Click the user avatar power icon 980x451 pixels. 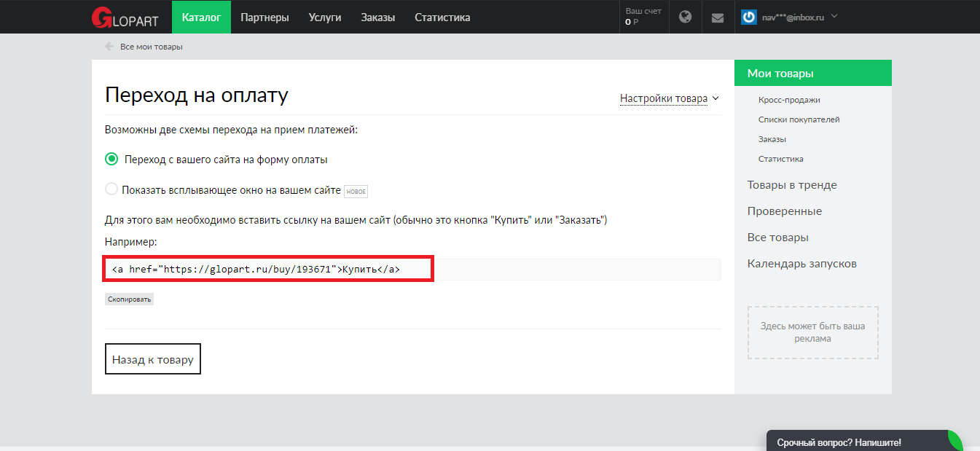749,17
